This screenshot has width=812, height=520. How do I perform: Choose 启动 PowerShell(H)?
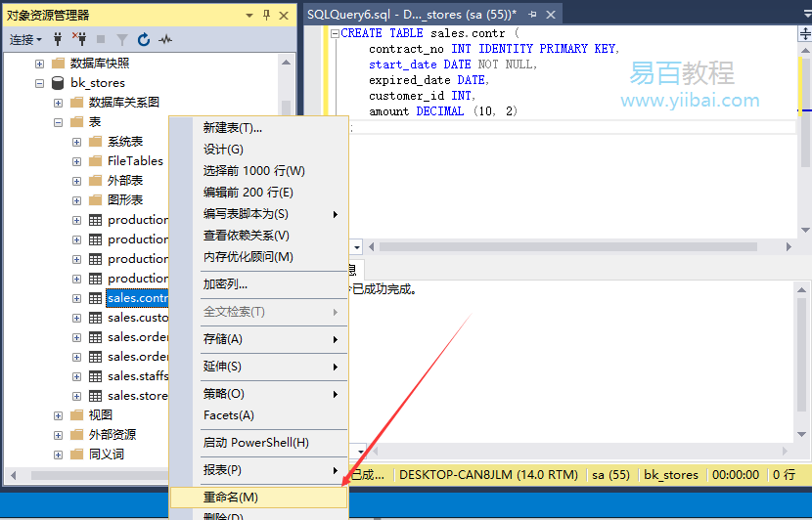[259, 443]
